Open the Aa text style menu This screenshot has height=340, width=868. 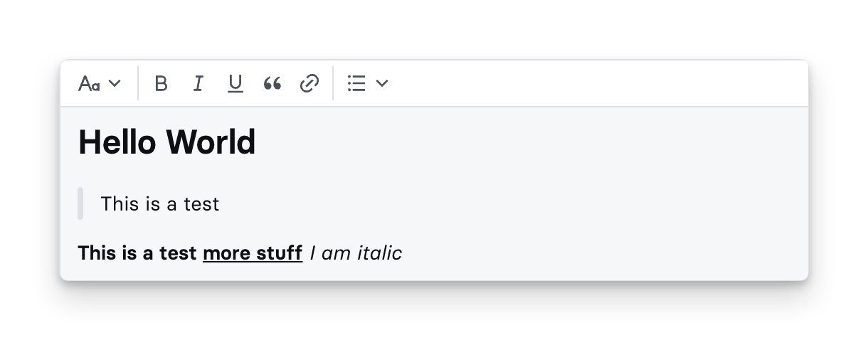click(89, 84)
